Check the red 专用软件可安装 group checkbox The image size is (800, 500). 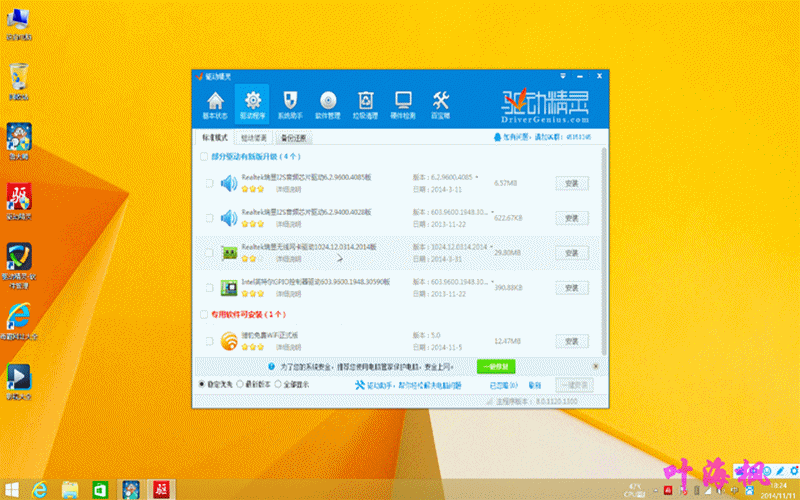pos(204,314)
